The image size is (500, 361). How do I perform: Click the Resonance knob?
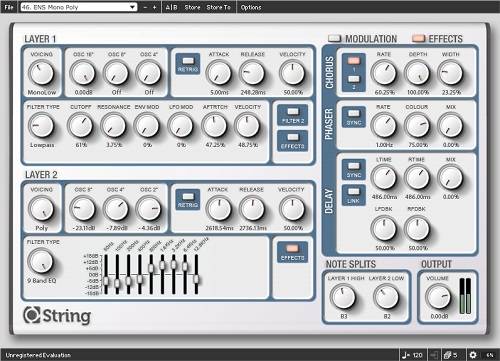click(x=114, y=126)
